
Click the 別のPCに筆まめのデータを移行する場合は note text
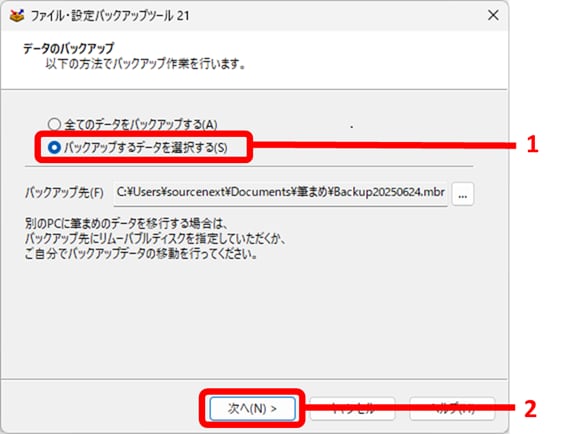tap(126, 224)
